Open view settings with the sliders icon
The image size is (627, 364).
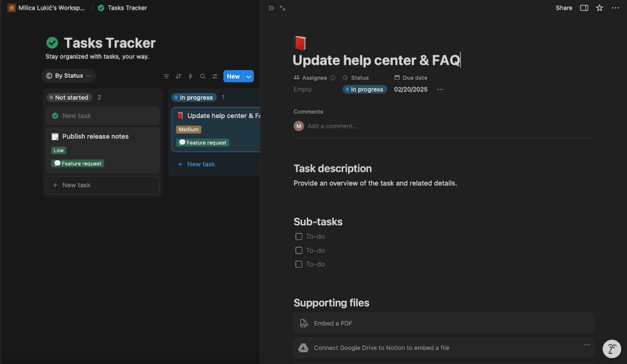coord(215,76)
